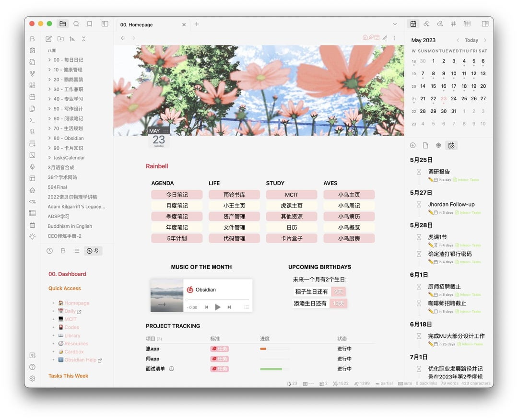Toggle the left sidebar panel icon

105,24
